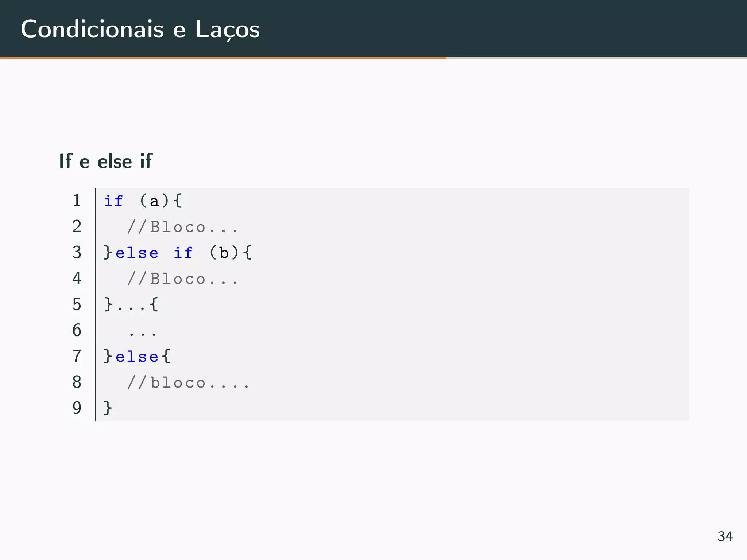Click '(b){' on code line 3
This screenshot has height=560, width=747.
[x=231, y=253]
